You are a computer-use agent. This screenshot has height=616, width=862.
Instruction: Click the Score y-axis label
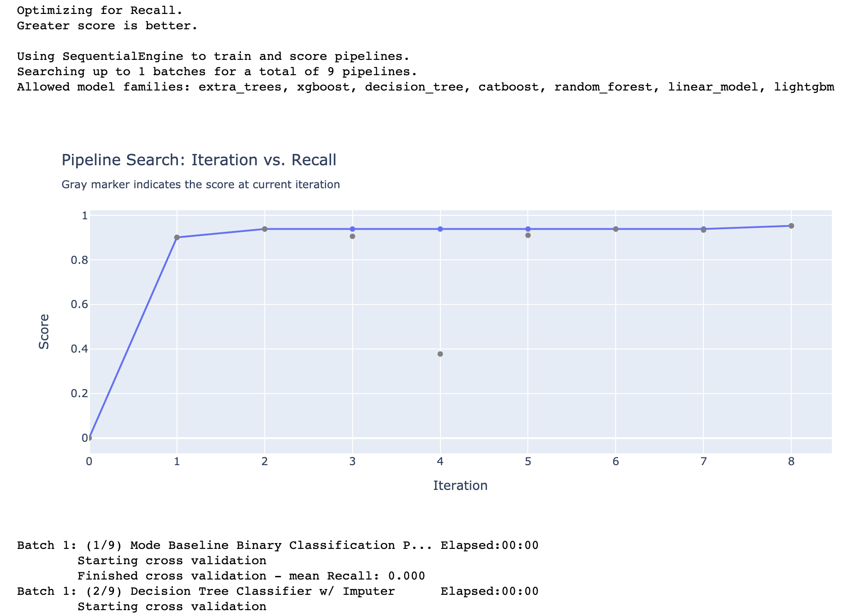point(44,332)
